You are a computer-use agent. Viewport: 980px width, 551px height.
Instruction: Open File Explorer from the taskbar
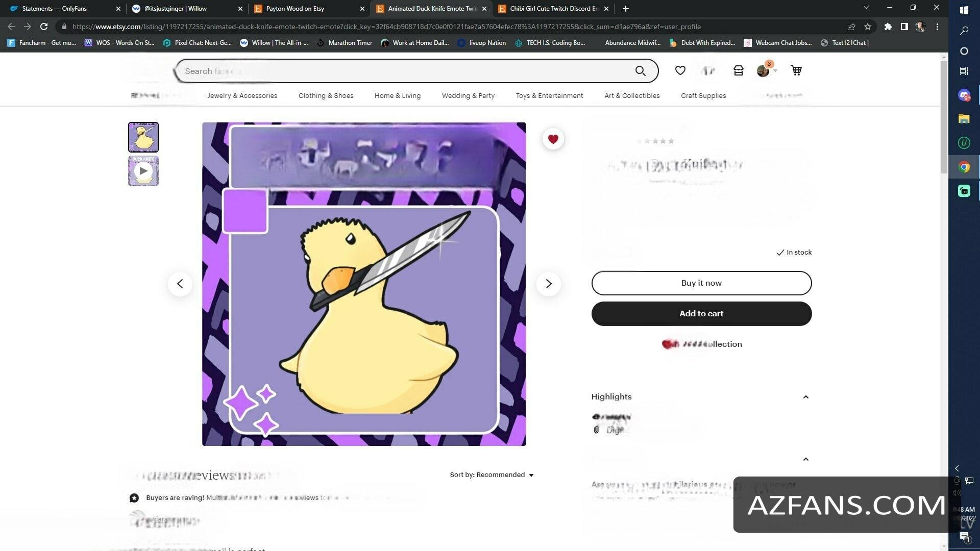click(x=964, y=119)
